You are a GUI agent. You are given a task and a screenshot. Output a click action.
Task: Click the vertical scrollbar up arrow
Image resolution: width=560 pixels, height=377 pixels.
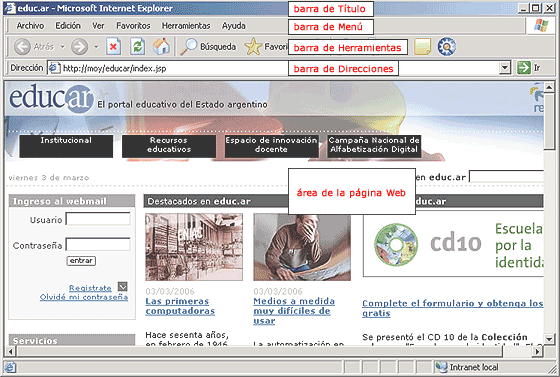click(x=549, y=86)
